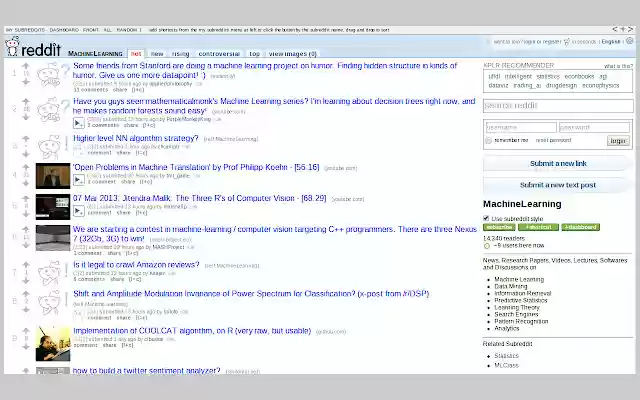Screen dimensions: 640x400
Task: Click [l+c] on the Stanford humor post
Action: [x=138, y=90]
